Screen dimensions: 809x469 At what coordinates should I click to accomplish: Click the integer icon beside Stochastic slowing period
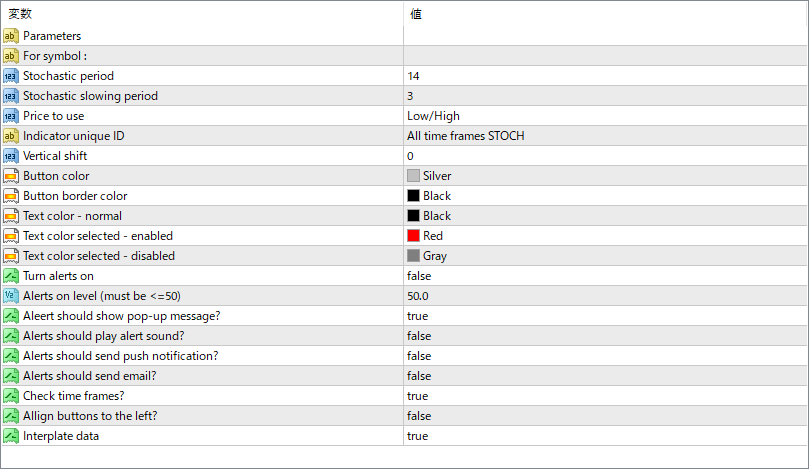click(x=10, y=96)
